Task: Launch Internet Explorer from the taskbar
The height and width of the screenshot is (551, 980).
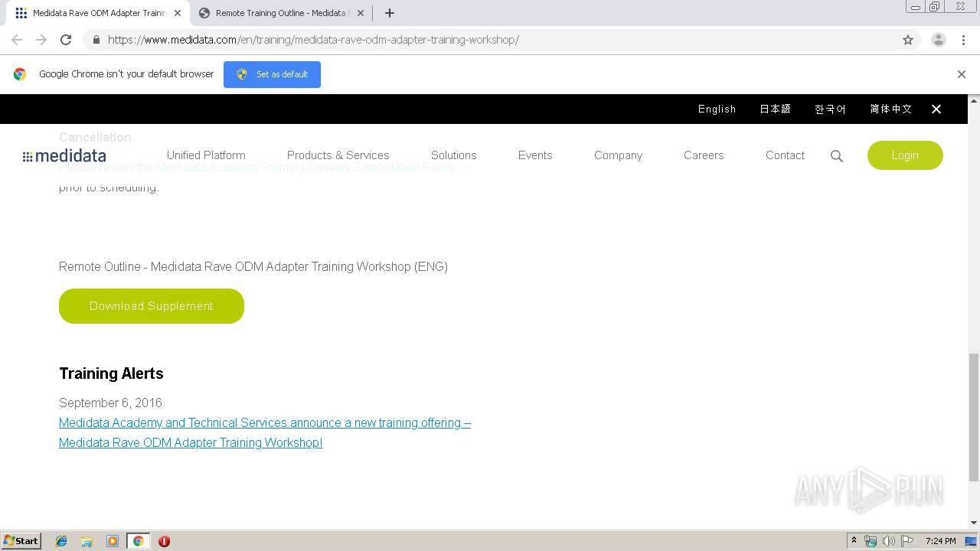Action: coord(61,541)
